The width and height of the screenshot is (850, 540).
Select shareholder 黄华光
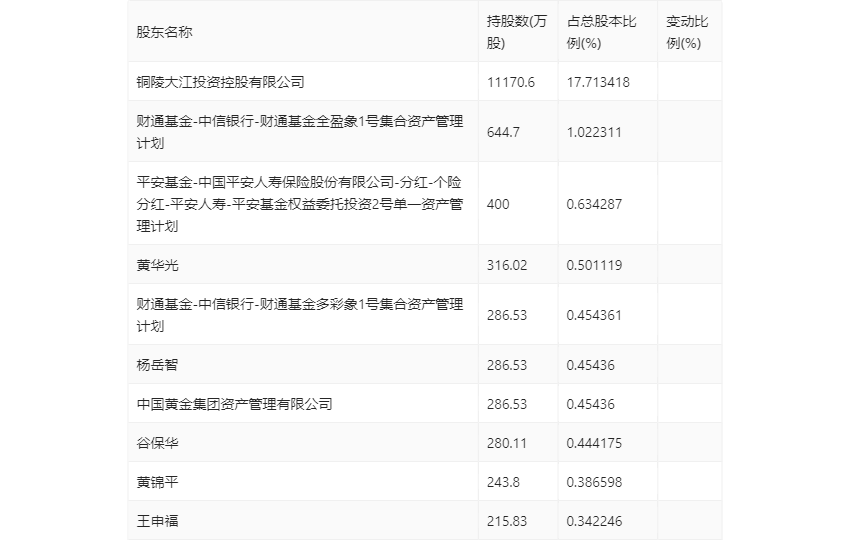(157, 265)
